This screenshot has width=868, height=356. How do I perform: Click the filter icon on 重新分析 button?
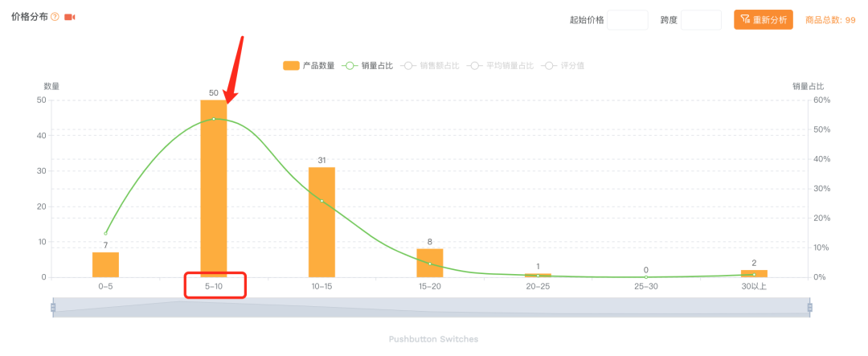pyautogui.click(x=745, y=19)
